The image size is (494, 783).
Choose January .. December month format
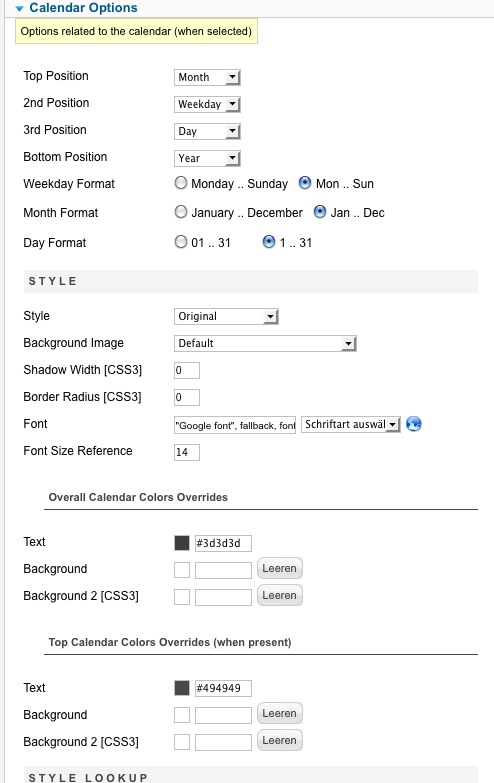tap(181, 212)
